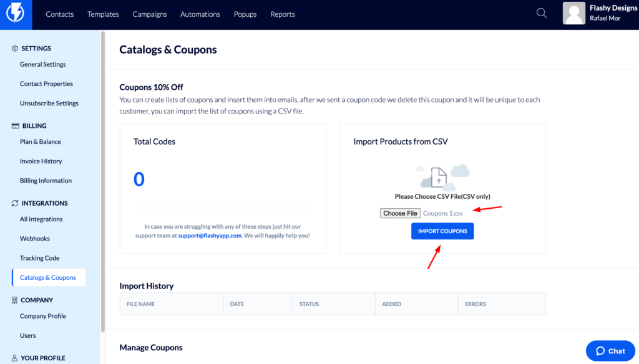Click the Import Products from CSV title
This screenshot has width=639, height=364.
[401, 141]
